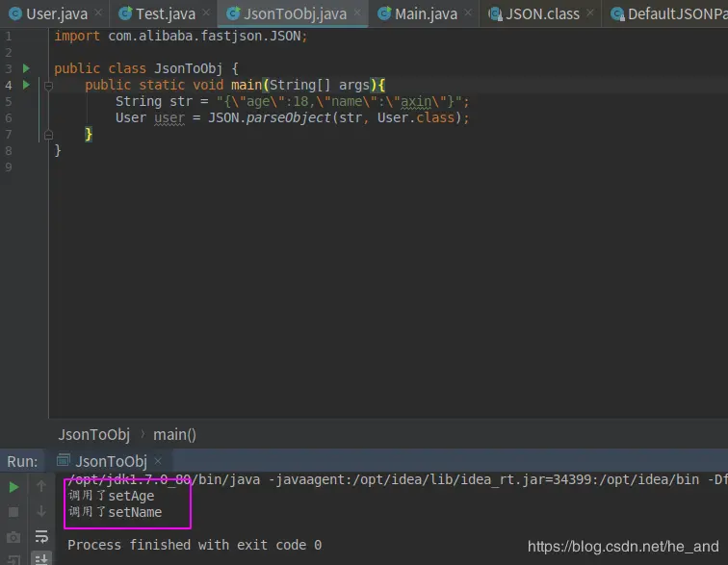728x565 pixels.
Task: Close the Main.java tab
Action: [x=468, y=13]
